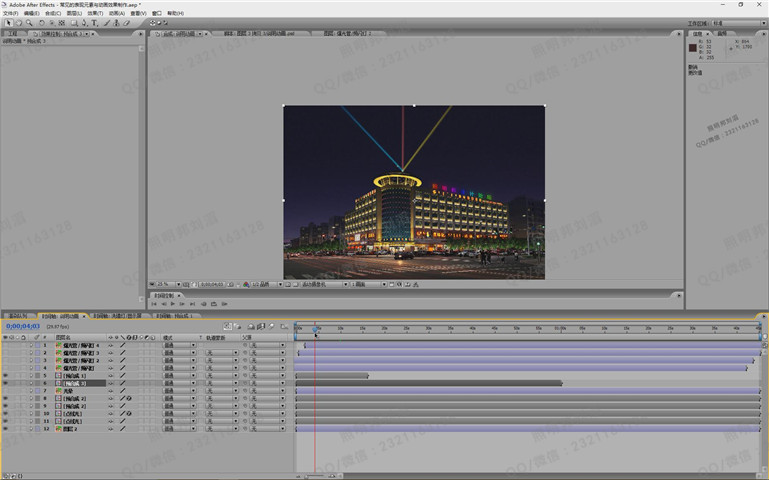Viewport: 769px width, 480px height.
Task: Click the graph editor icon in timeline header
Action: click(x=284, y=326)
